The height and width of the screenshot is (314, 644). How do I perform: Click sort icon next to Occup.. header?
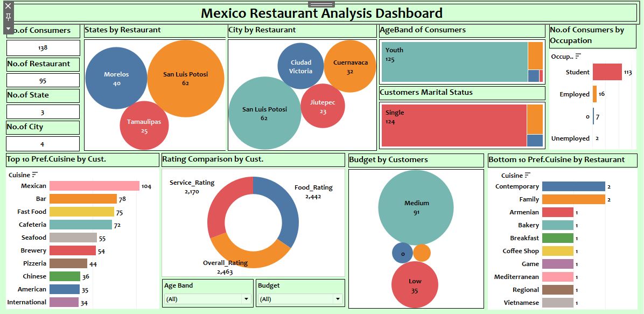pyautogui.click(x=578, y=56)
